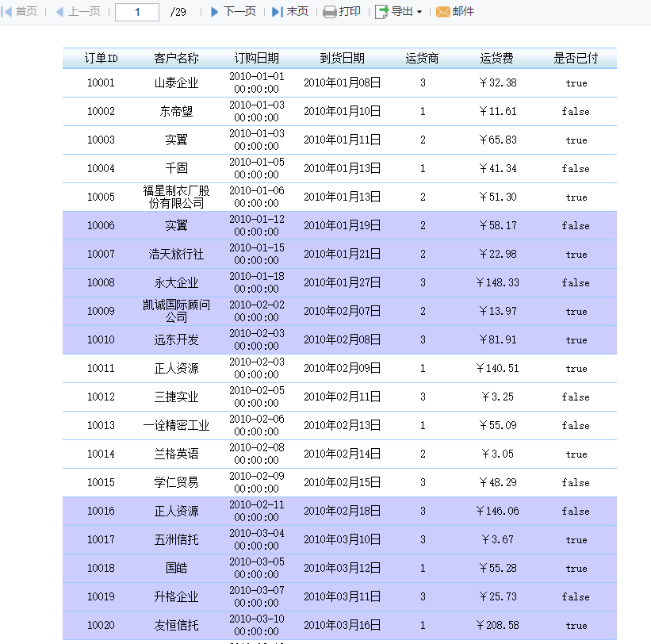Jump to last page via 末页 icon
This screenshot has width=651, height=644.
pyautogui.click(x=277, y=12)
